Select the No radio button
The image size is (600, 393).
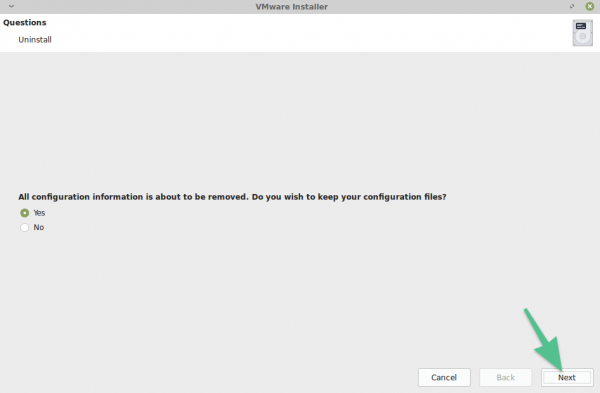tap(24, 227)
